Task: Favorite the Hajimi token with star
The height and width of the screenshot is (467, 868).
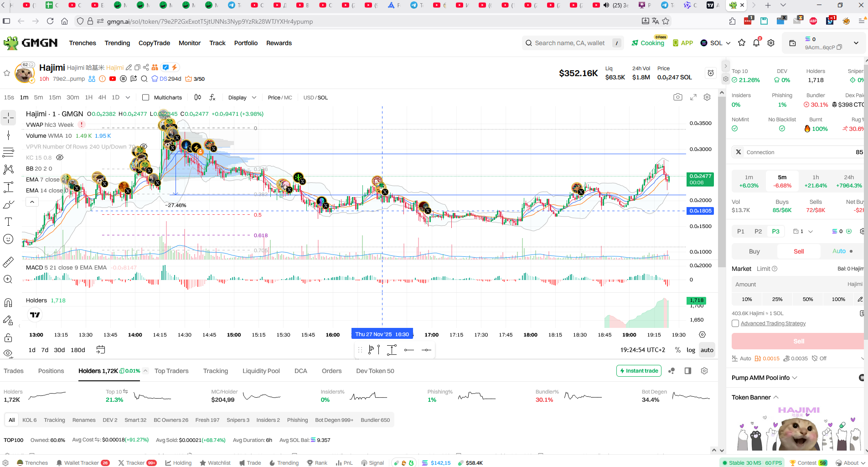Action: click(x=7, y=73)
